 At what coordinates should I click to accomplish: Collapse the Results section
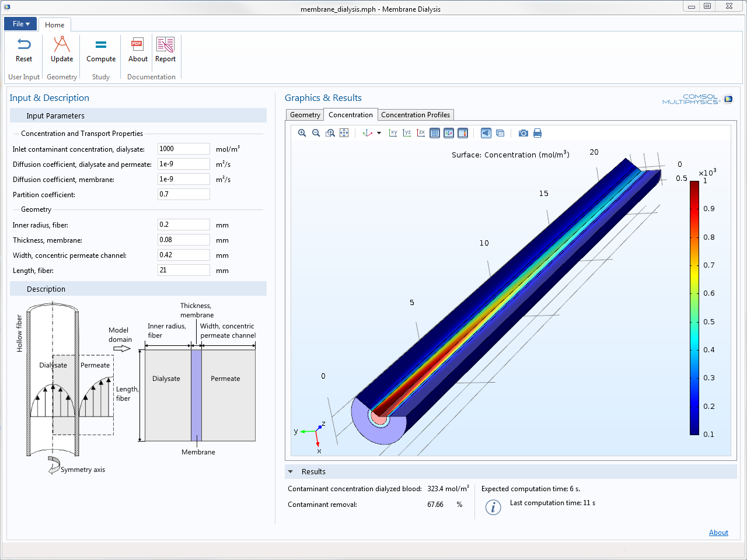coord(291,471)
